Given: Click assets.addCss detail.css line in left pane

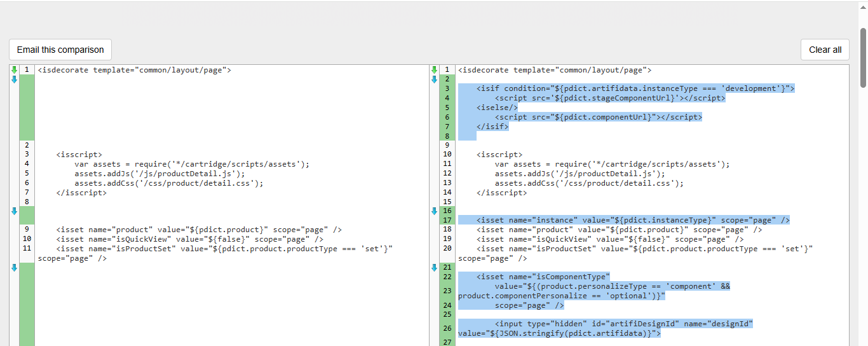Looking at the screenshot, I should click(x=169, y=183).
